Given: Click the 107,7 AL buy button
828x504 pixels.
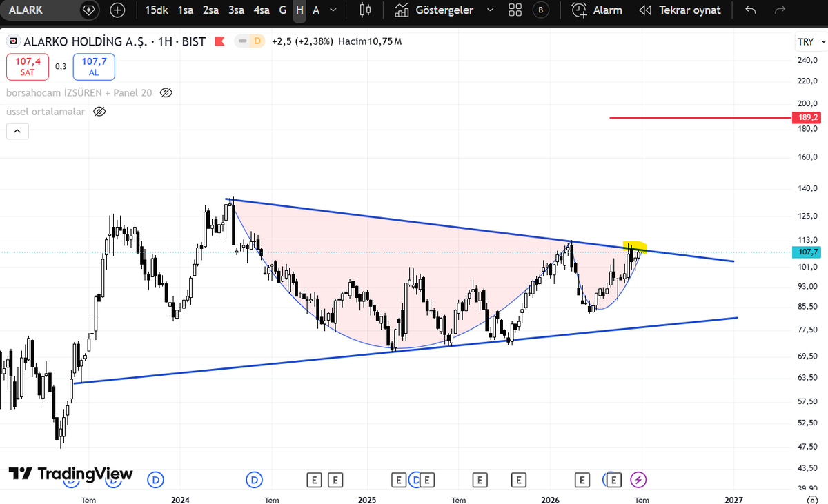Looking at the screenshot, I should (94, 67).
